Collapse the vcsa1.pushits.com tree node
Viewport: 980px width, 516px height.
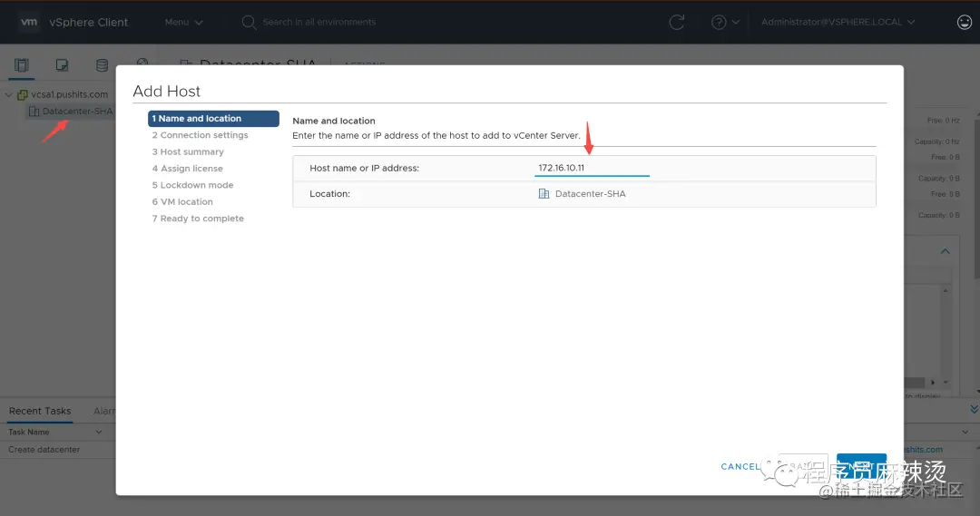point(9,95)
